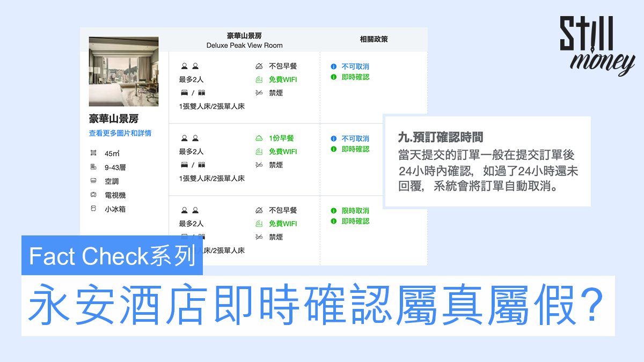
Task: Click the bed icon in the 1份早餐 row
Action: (x=193, y=165)
